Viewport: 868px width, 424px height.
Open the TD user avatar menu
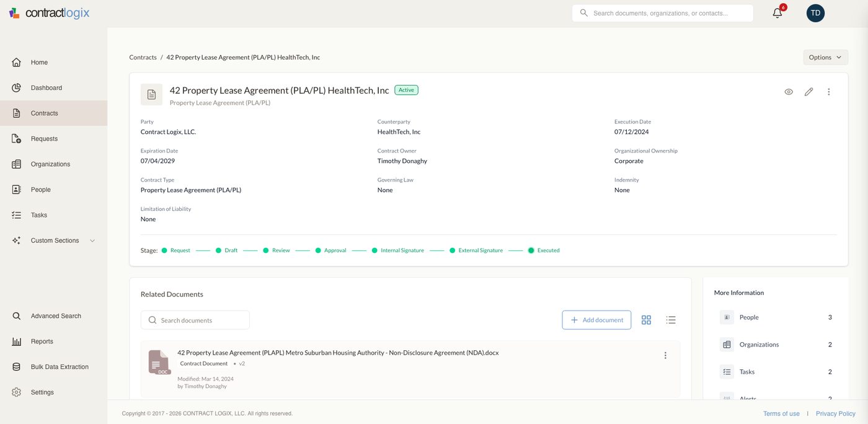tap(815, 13)
